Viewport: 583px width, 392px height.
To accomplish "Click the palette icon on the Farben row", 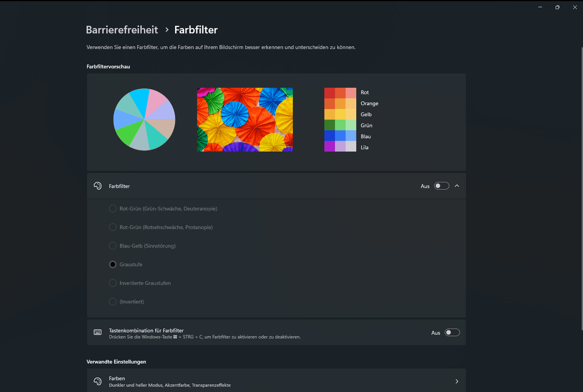I will (98, 381).
